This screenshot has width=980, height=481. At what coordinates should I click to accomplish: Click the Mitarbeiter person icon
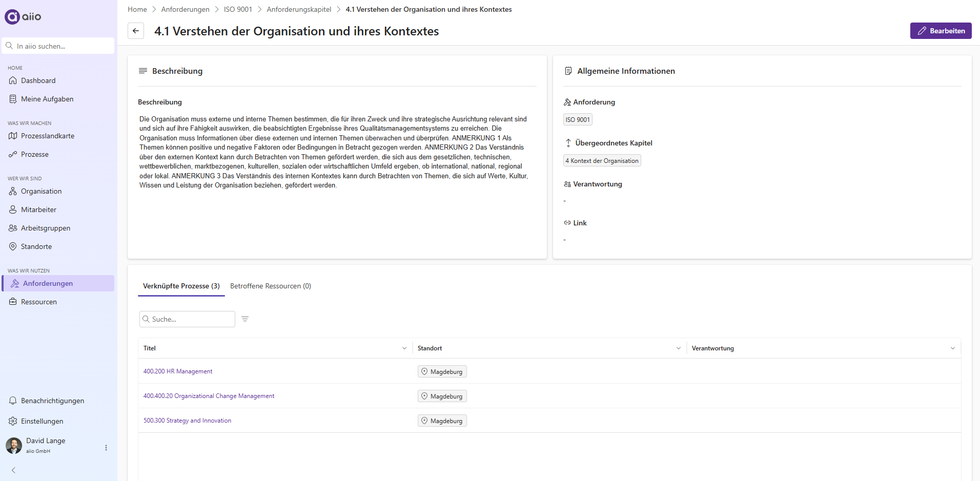[13, 210]
